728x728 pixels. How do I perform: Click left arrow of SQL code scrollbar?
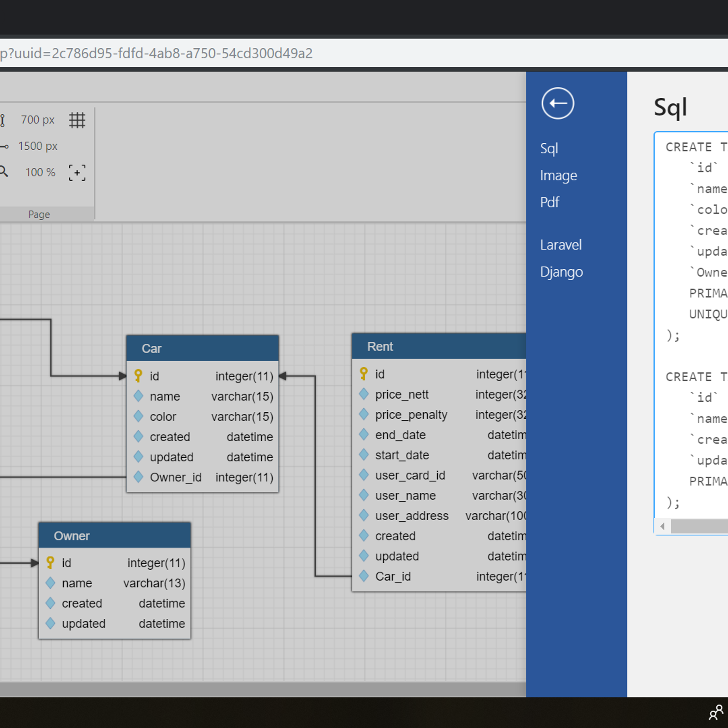(663, 526)
